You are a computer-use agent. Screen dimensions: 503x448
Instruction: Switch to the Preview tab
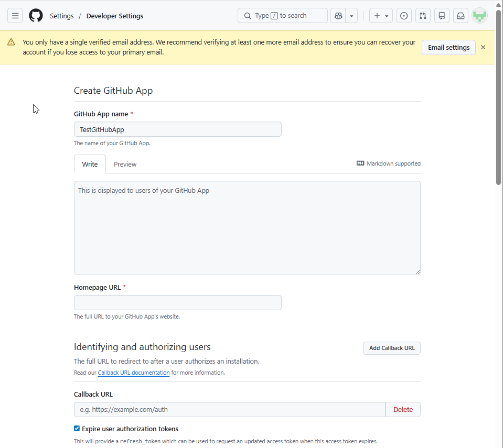[125, 164]
